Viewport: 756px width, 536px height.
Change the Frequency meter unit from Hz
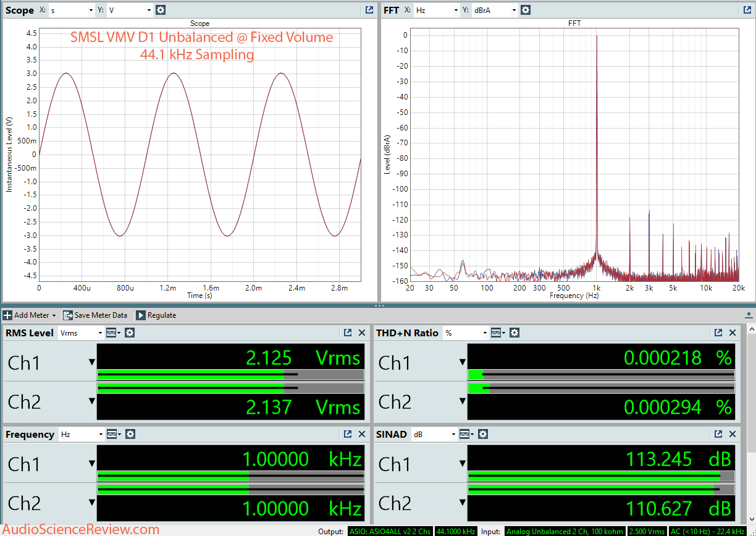click(81, 434)
